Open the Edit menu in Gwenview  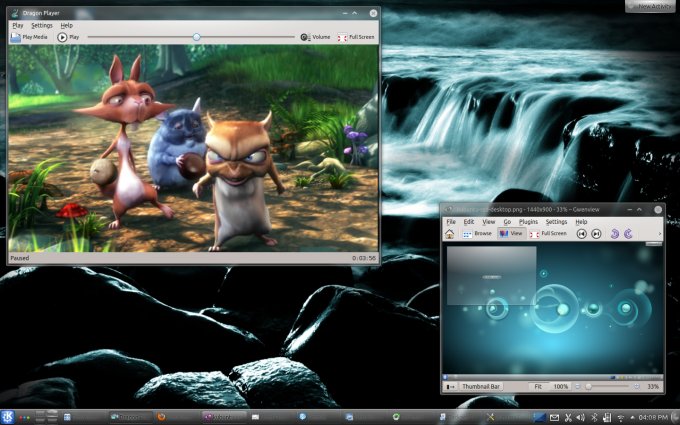click(468, 222)
